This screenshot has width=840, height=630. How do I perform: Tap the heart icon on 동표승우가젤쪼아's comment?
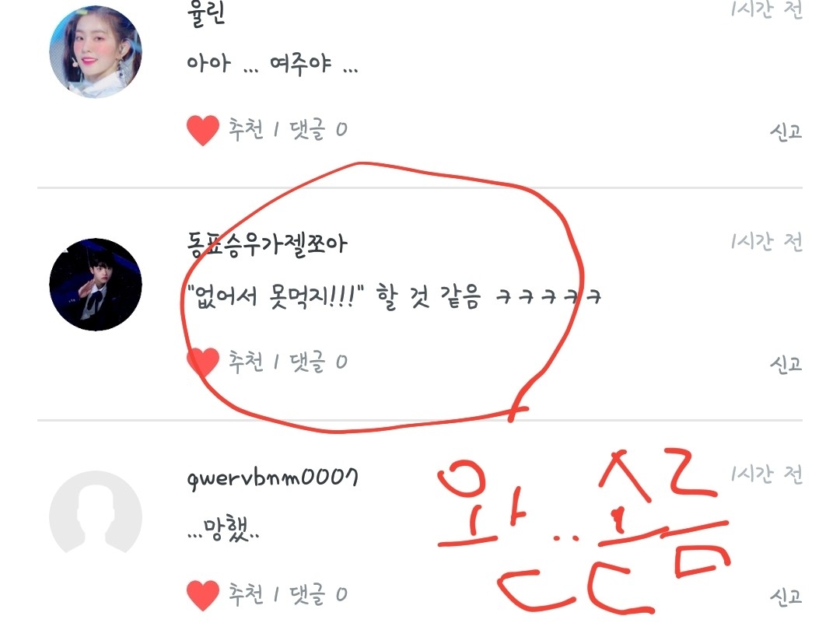[203, 362]
